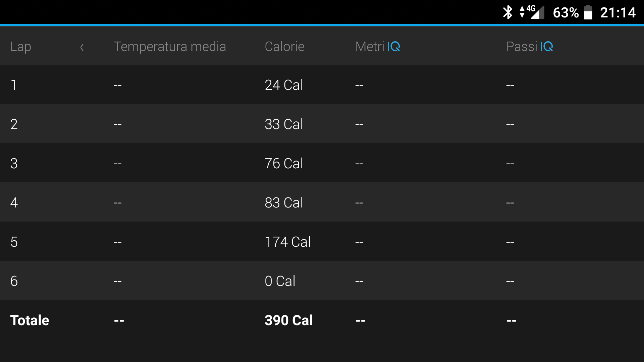Select lap 3 row number

click(x=14, y=163)
